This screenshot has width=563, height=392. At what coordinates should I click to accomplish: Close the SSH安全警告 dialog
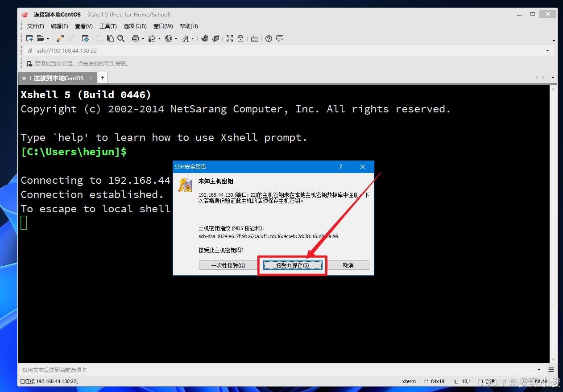tap(363, 167)
